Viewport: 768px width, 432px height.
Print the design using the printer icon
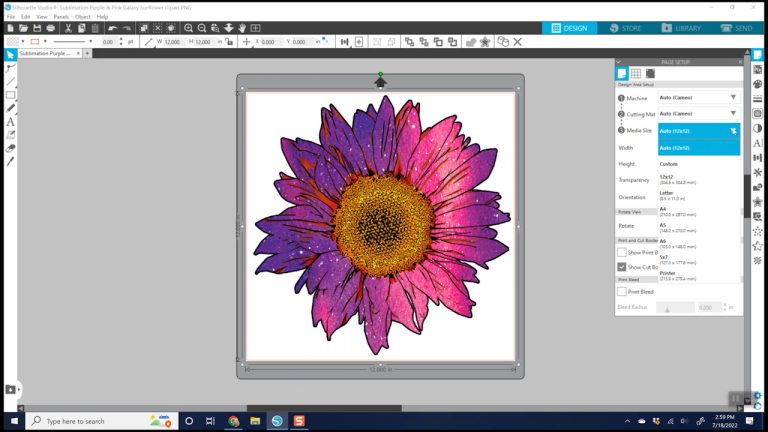point(50,28)
